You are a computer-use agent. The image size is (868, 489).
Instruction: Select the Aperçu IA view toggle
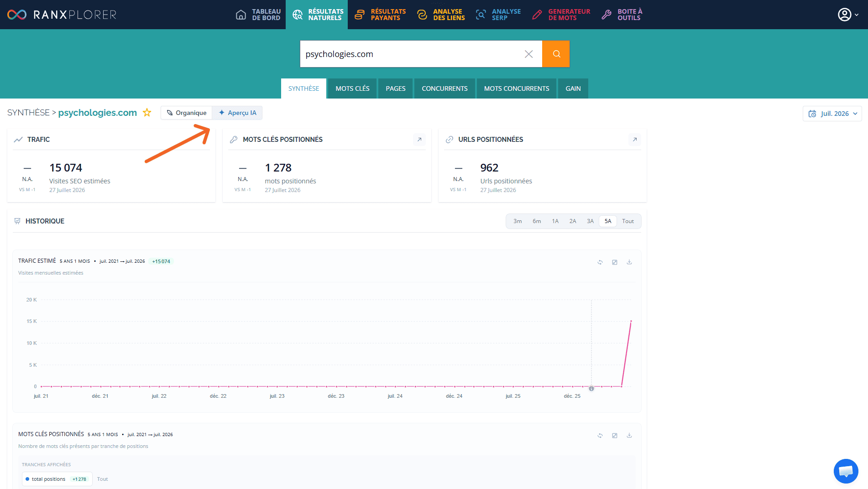click(x=237, y=113)
